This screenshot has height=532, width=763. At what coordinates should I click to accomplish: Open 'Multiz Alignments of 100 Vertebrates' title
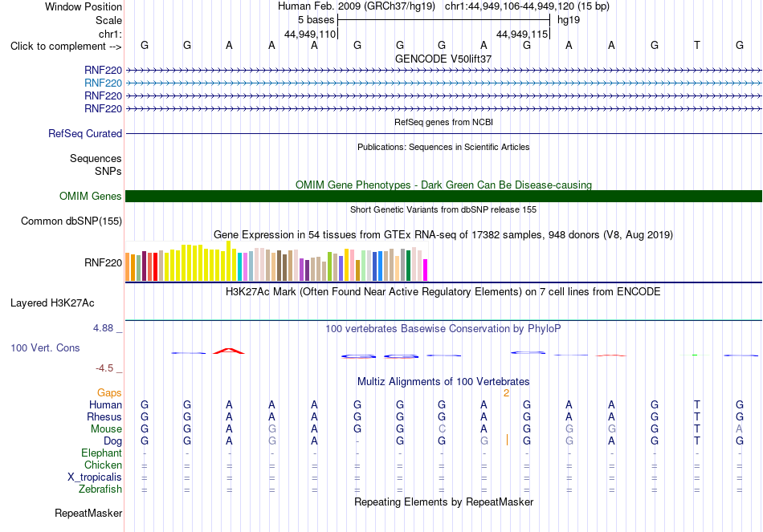pos(443,382)
